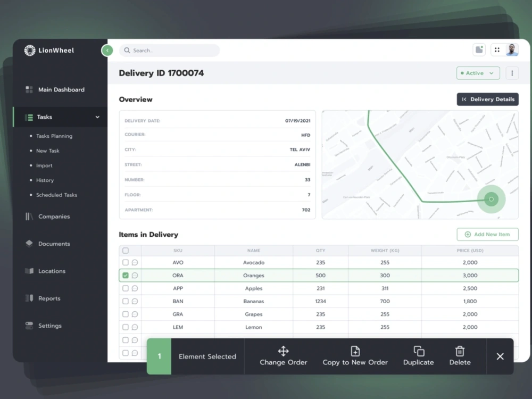Click the search magnifier icon
532x399 pixels.
click(x=127, y=51)
